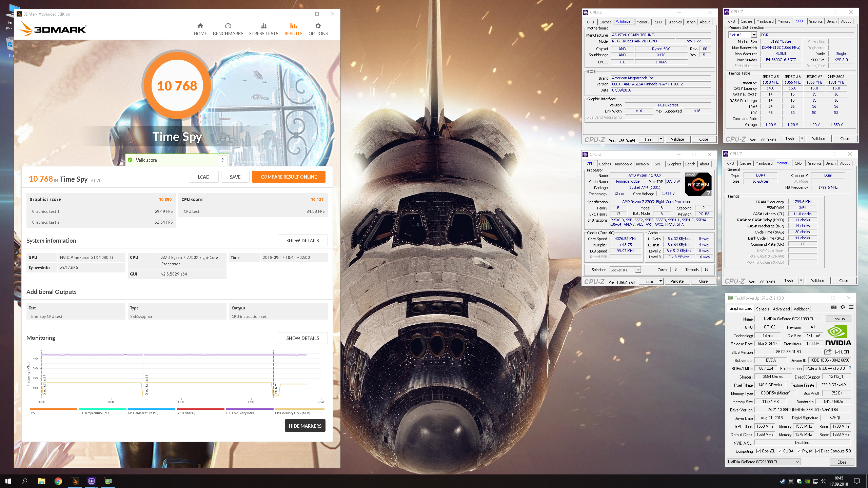Click the Valid score help question mark
The width and height of the screenshot is (868, 488).
point(222,160)
